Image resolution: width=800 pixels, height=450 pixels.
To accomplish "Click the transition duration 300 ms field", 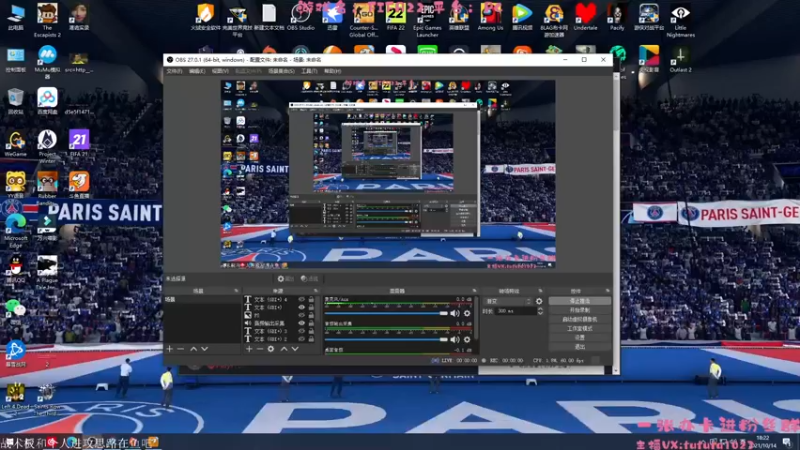I will click(x=514, y=311).
